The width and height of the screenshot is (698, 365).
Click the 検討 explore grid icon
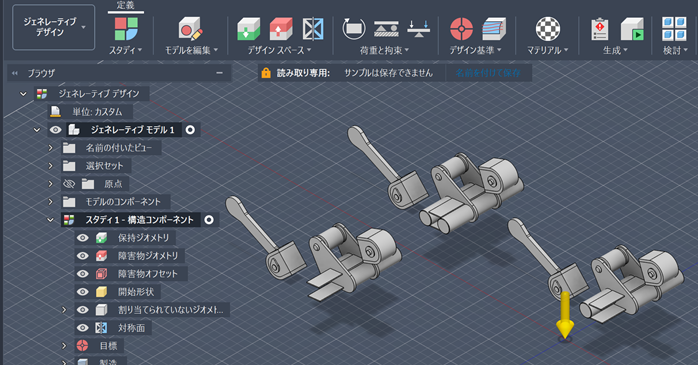(674, 29)
